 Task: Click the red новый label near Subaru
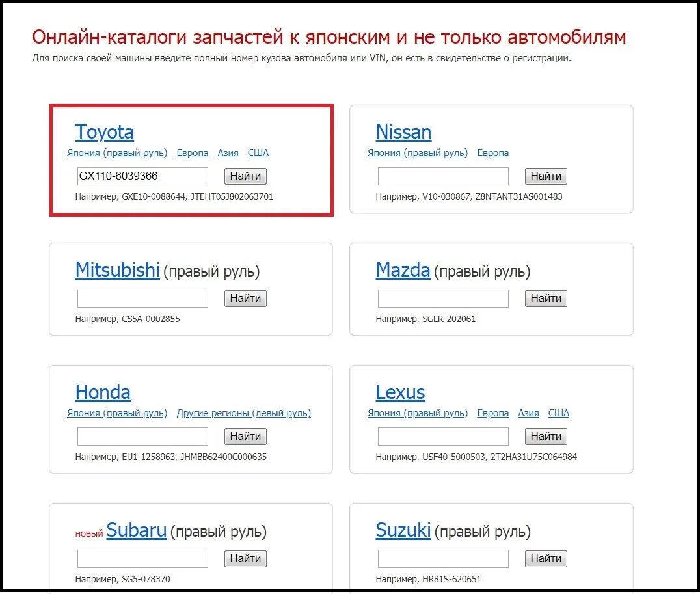point(89,533)
